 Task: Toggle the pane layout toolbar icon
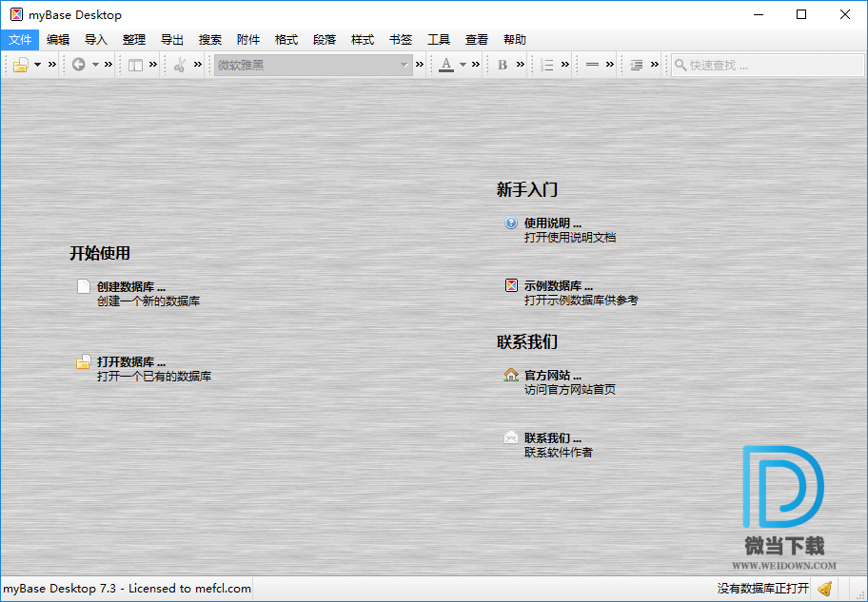click(x=135, y=65)
